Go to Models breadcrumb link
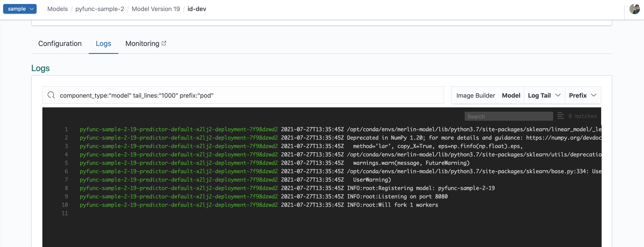644x247 pixels. click(x=58, y=9)
